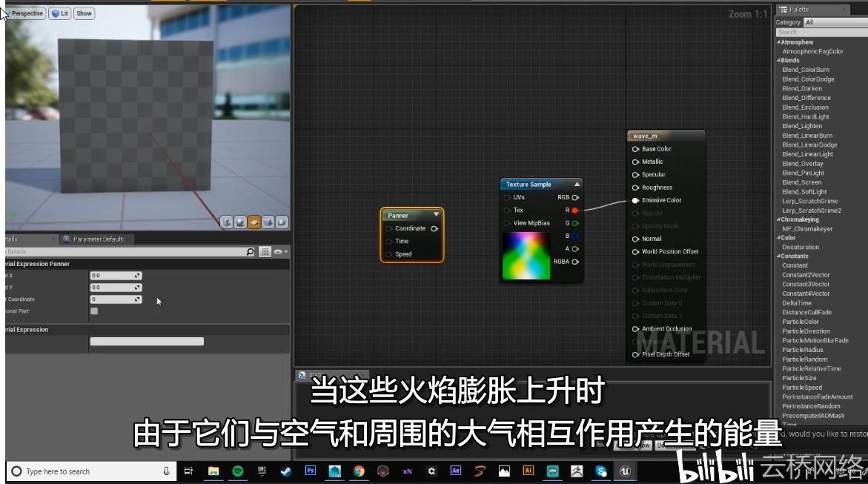Collapse the Blends category in Palette

[x=778, y=60]
